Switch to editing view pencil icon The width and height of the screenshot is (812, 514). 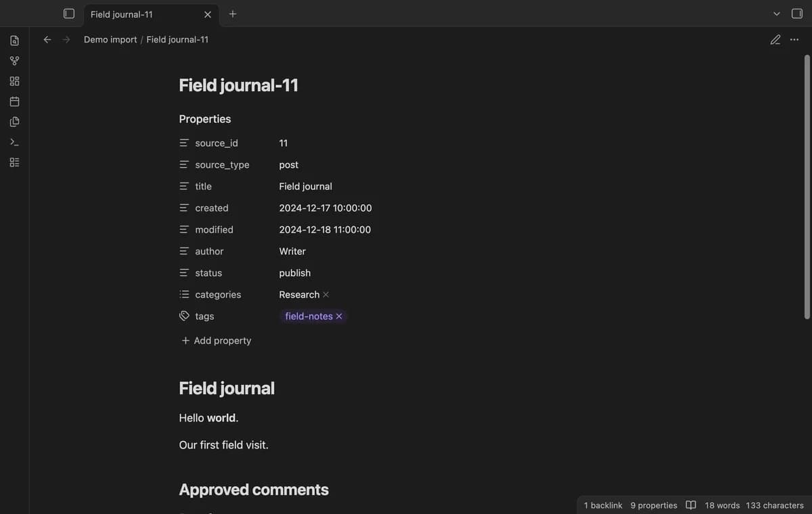click(775, 39)
